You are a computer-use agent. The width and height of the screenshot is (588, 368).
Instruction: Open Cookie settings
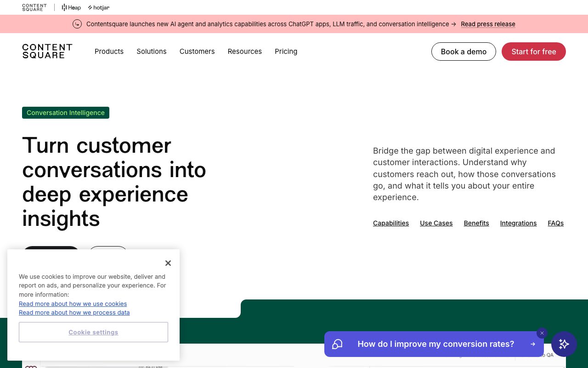(x=93, y=332)
